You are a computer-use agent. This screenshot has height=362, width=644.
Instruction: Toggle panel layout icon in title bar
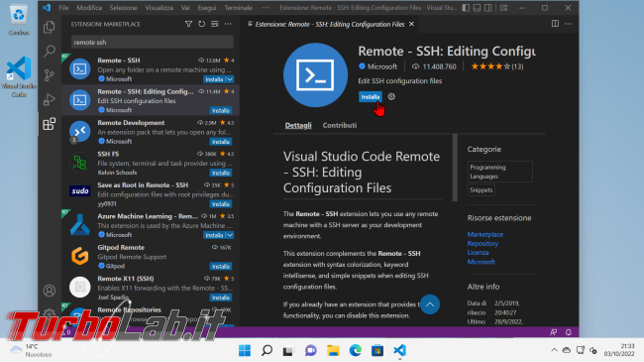477,8
